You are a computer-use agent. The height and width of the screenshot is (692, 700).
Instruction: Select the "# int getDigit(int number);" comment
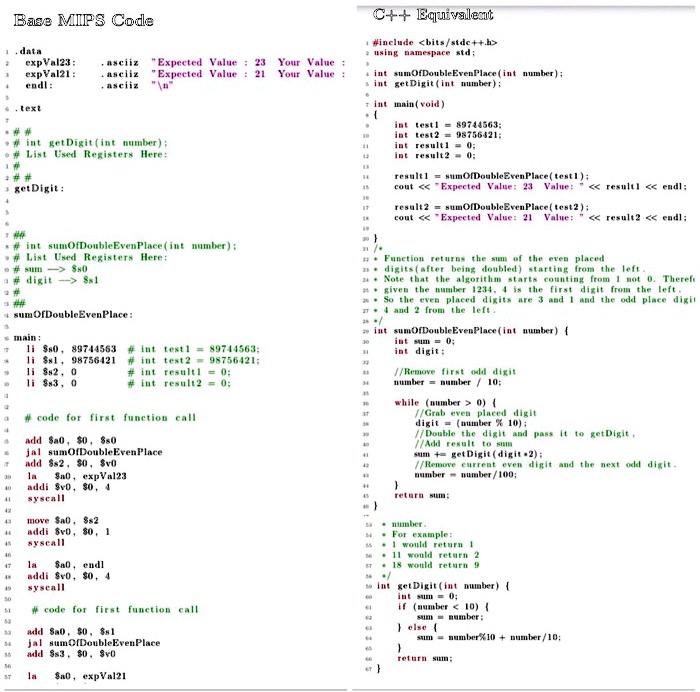[90, 143]
